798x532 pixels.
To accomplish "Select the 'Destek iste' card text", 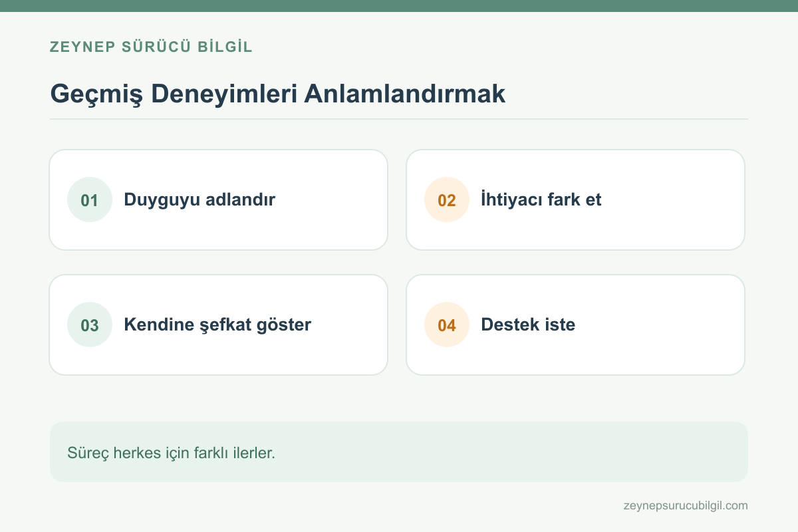I will pyautogui.click(x=528, y=325).
